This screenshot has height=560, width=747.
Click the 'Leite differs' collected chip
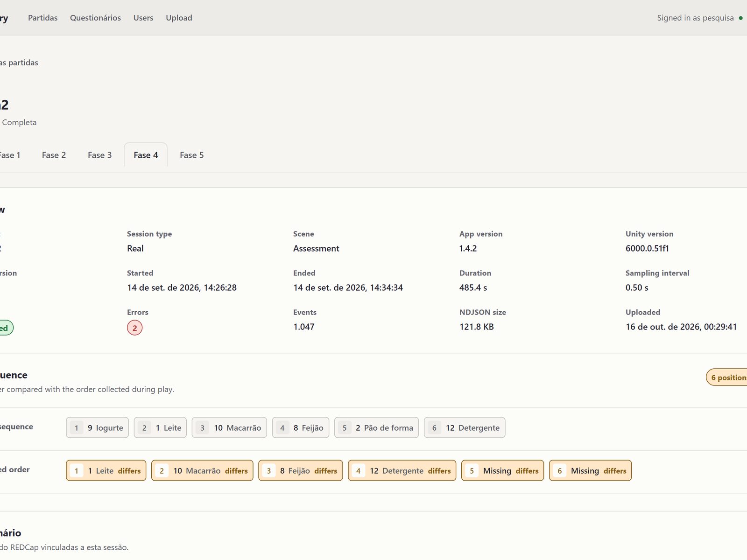[x=106, y=470]
